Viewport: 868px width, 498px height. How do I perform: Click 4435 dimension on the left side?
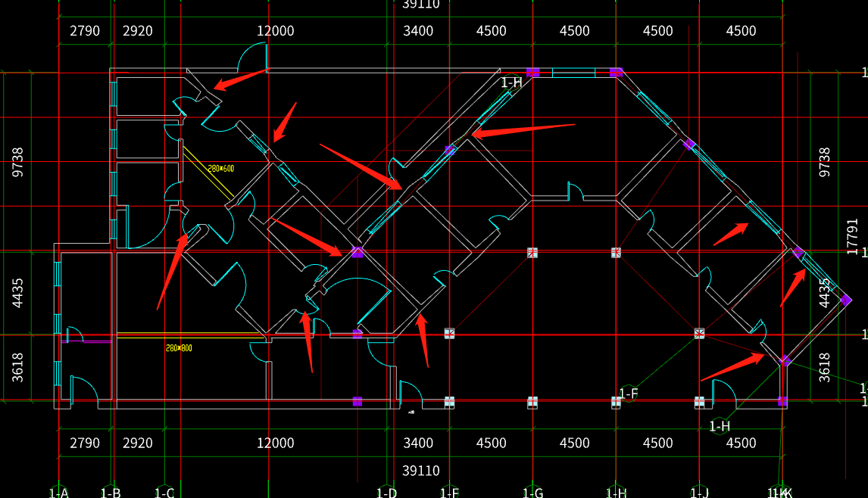pos(17,293)
